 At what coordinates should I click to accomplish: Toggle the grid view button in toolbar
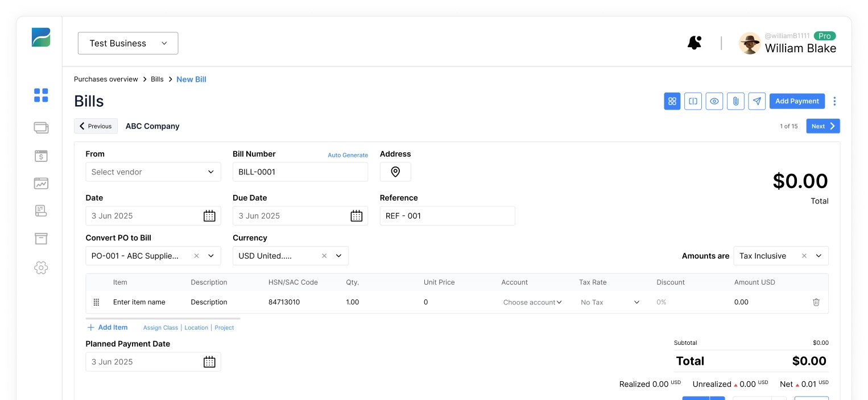pyautogui.click(x=672, y=101)
